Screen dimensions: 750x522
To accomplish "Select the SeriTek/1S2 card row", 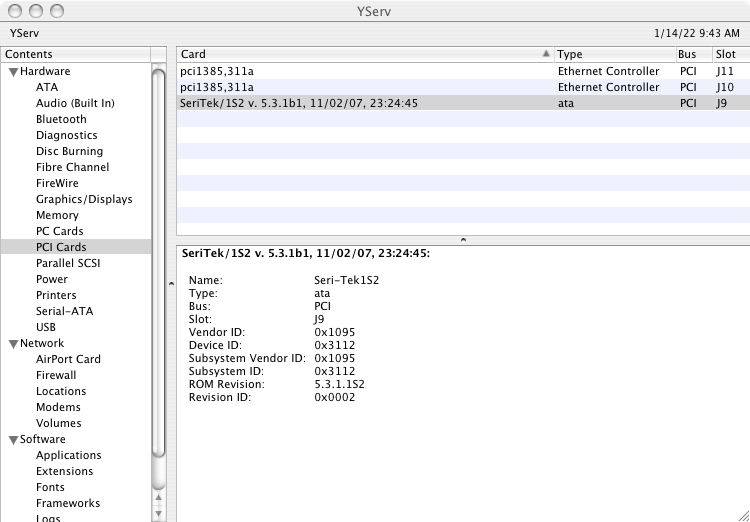I will click(463, 103).
